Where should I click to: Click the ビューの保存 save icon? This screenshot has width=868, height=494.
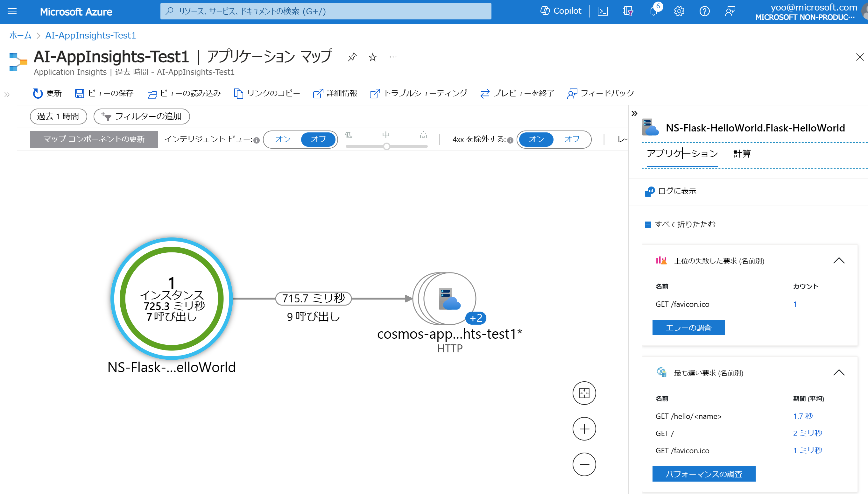pyautogui.click(x=80, y=93)
